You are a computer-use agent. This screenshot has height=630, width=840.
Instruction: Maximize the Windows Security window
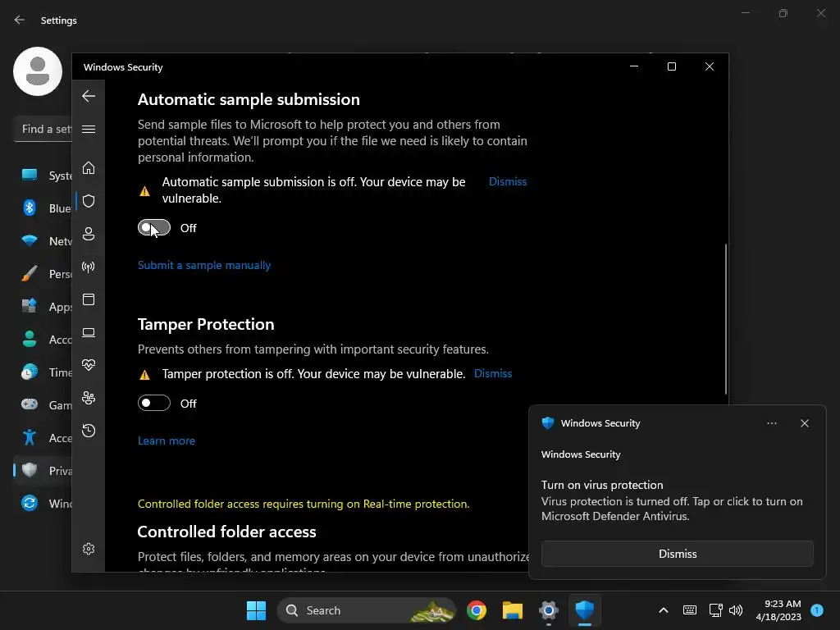[671, 66]
